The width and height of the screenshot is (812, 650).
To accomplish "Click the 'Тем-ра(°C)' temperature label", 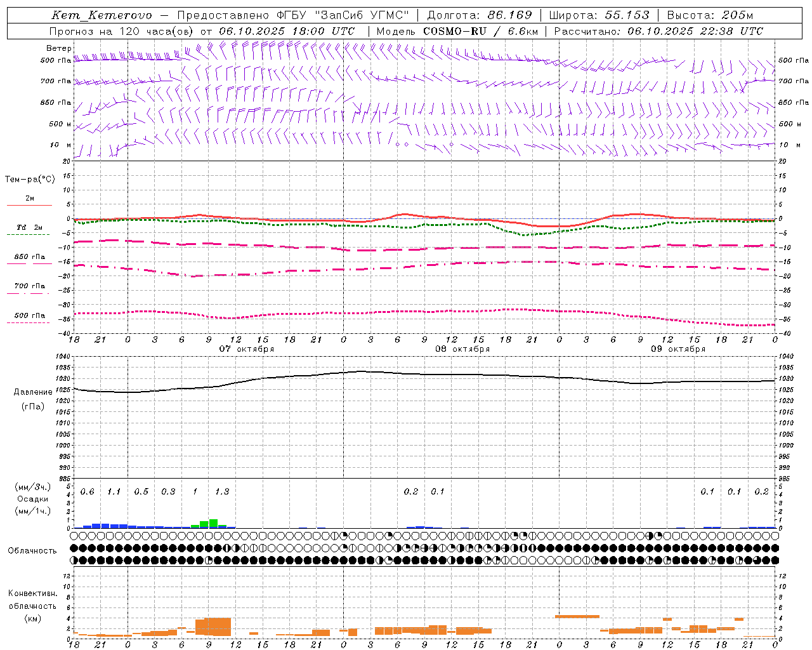I will coord(30,180).
